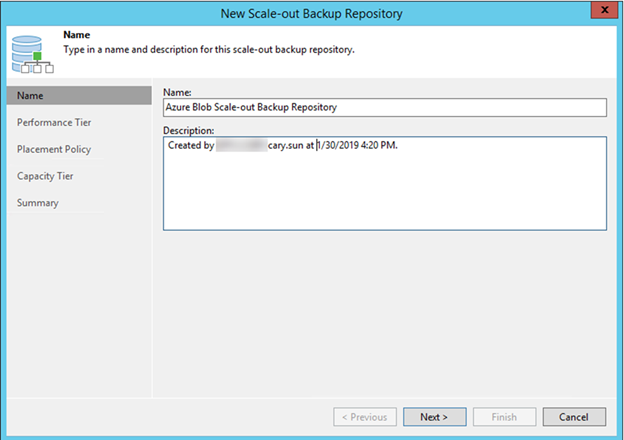The image size is (624, 440).
Task: Click the 'Name:' field label
Action: [177, 92]
